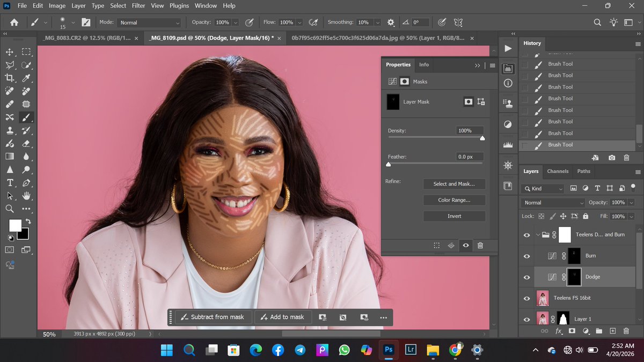
Task: Switch to the Info tab
Action: click(424, 64)
